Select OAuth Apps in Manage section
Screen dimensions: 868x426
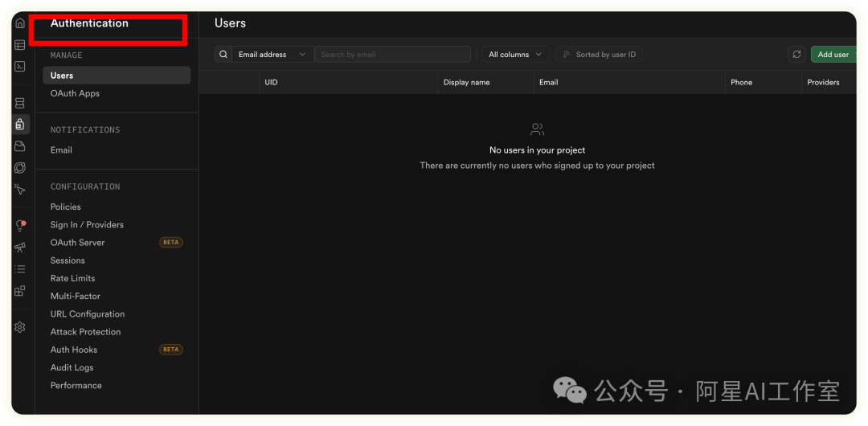coord(75,93)
